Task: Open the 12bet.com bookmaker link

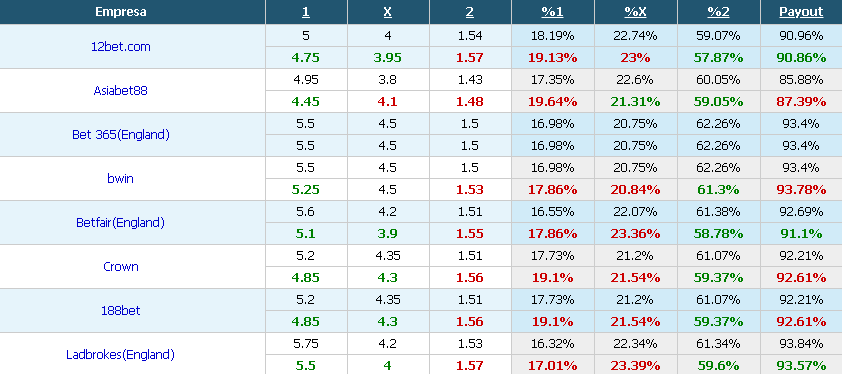Action: (121, 47)
